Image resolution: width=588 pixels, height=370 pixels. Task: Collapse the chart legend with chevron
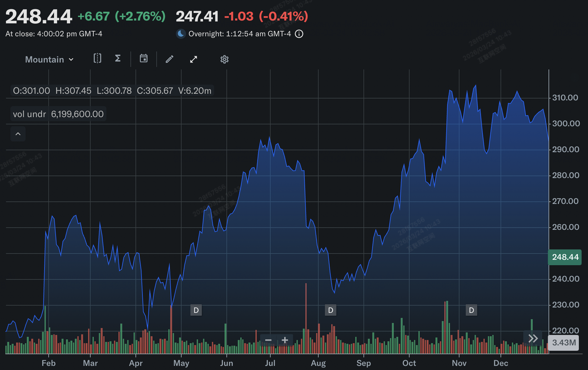pyautogui.click(x=18, y=134)
